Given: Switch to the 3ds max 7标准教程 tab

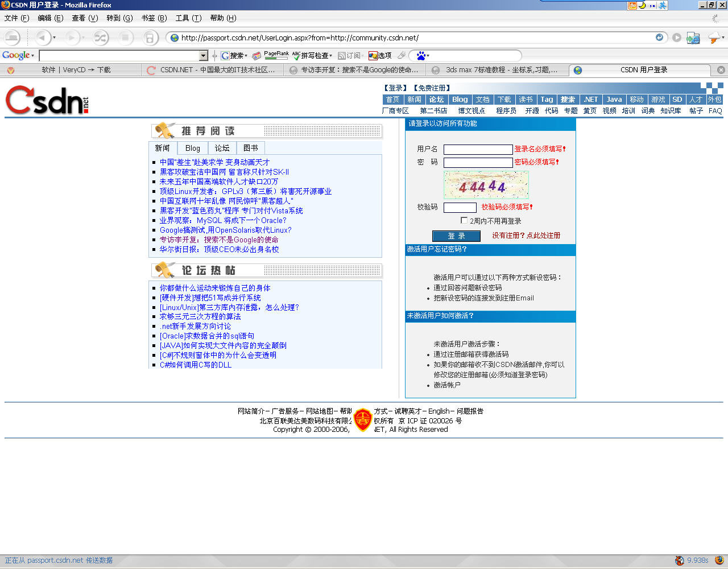Looking at the screenshot, I should pos(497,70).
